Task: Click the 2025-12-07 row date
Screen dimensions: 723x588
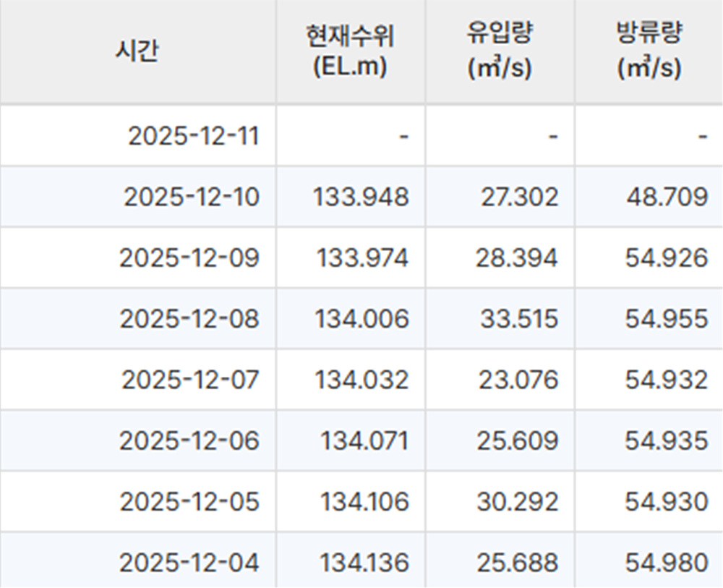Action: coord(190,380)
